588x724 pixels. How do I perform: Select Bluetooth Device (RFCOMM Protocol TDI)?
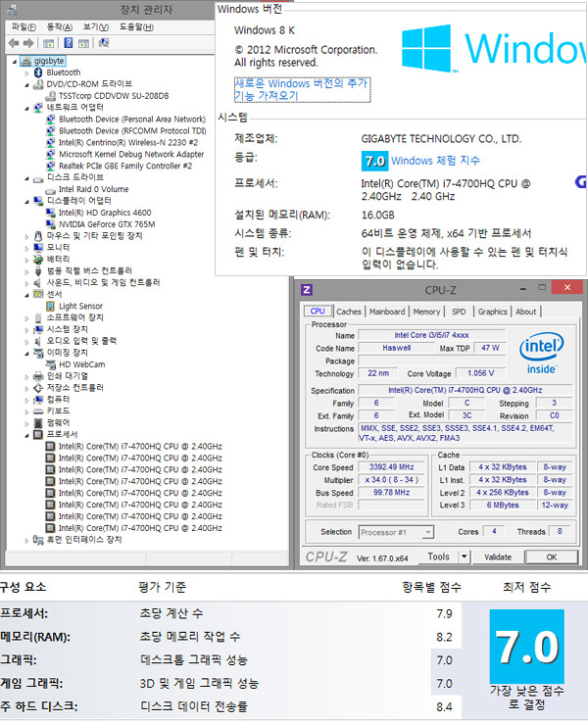tap(132, 131)
